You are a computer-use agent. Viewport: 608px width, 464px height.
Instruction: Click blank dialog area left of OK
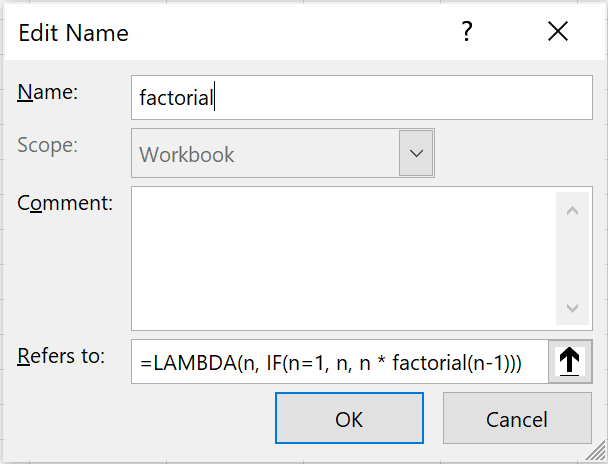140,418
